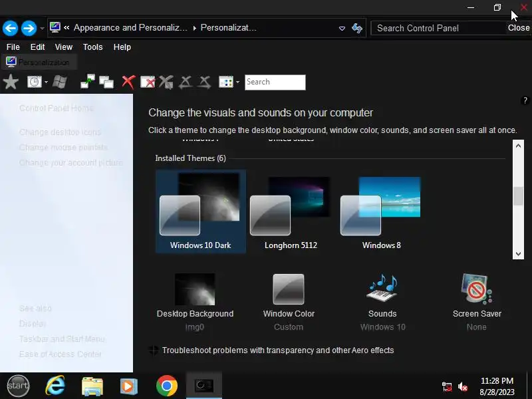
Task: Click the theme list scroll up arrow
Action: (518, 146)
